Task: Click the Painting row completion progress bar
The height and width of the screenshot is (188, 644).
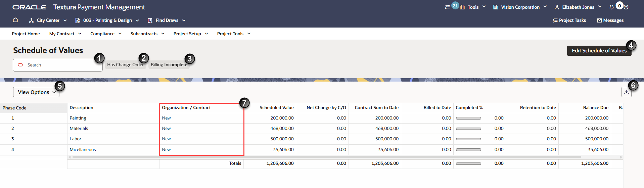Action: (468, 118)
